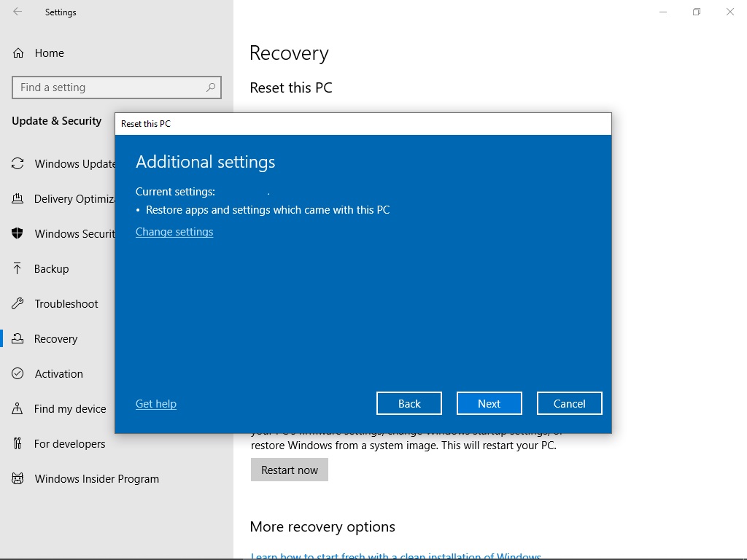Click the Restart now button
The image size is (747, 560).
(290, 470)
